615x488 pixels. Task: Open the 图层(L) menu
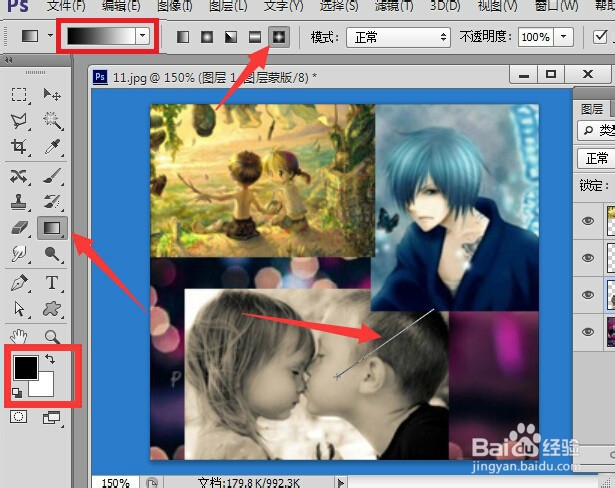pos(228,5)
